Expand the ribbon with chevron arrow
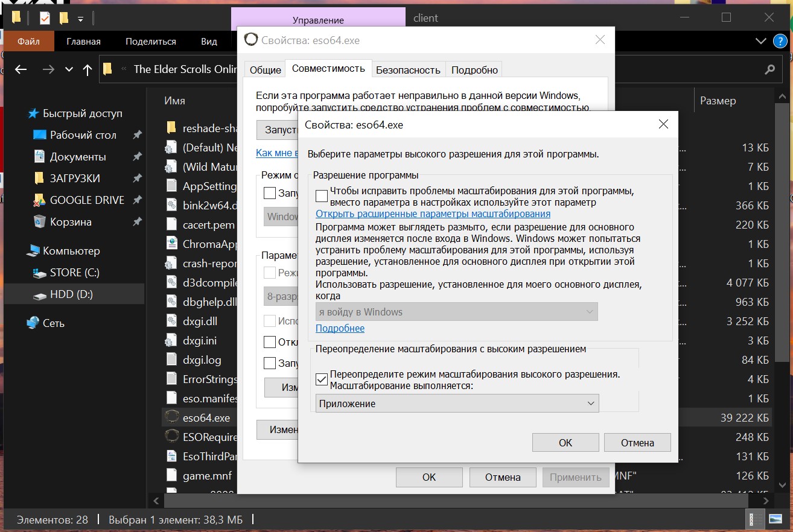Viewport: 793px width, 532px height. pyautogui.click(x=761, y=41)
